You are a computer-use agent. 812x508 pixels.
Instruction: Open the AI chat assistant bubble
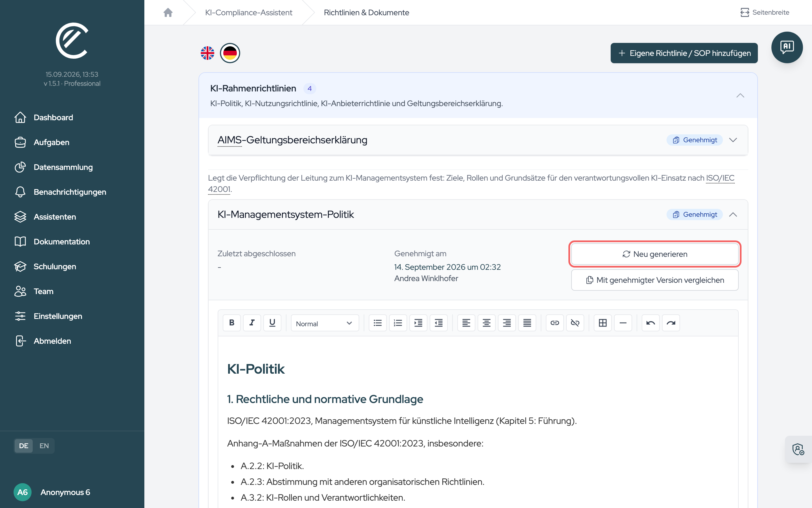pyautogui.click(x=787, y=47)
